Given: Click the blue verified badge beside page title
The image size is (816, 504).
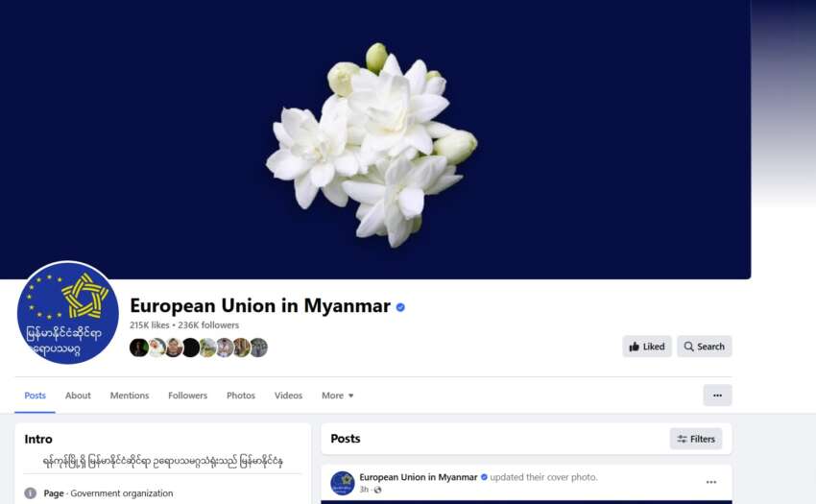Looking at the screenshot, I should coord(400,307).
